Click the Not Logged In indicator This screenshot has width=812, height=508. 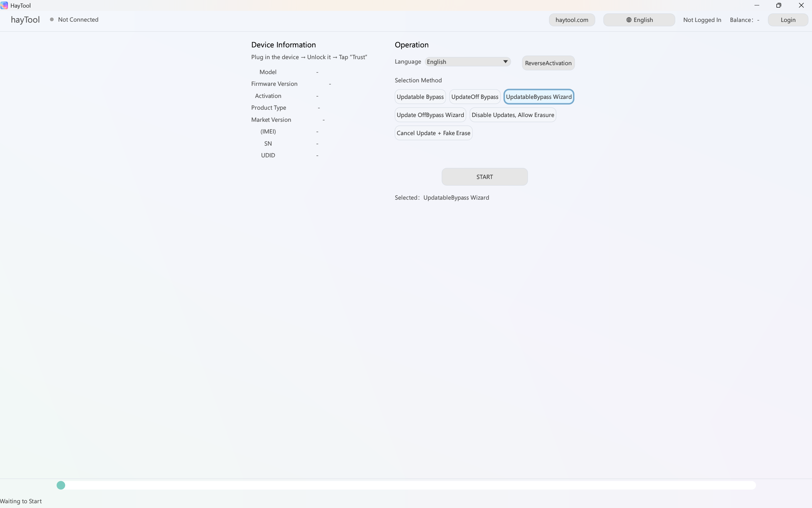(x=701, y=20)
